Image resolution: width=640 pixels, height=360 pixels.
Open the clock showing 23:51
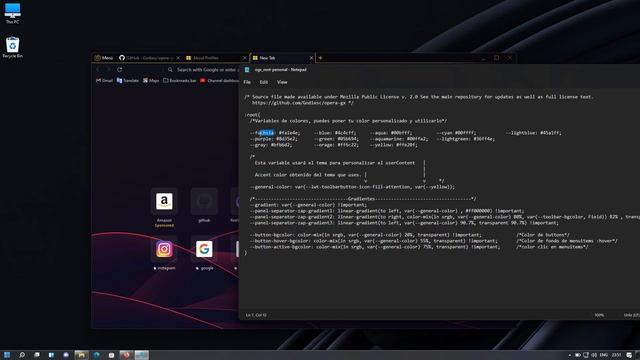[x=617, y=356]
